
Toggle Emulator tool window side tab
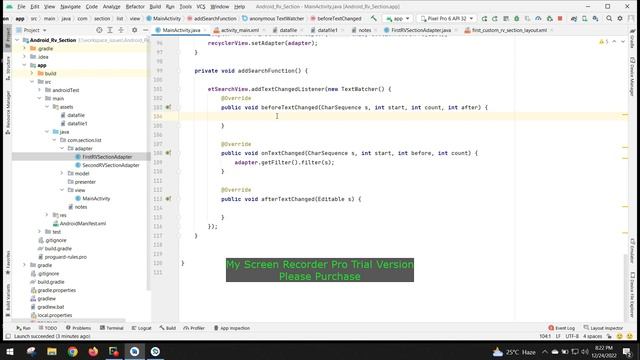coord(632,251)
